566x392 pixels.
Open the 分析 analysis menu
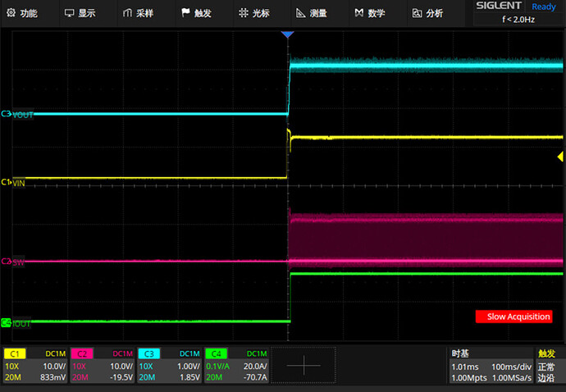pyautogui.click(x=428, y=13)
